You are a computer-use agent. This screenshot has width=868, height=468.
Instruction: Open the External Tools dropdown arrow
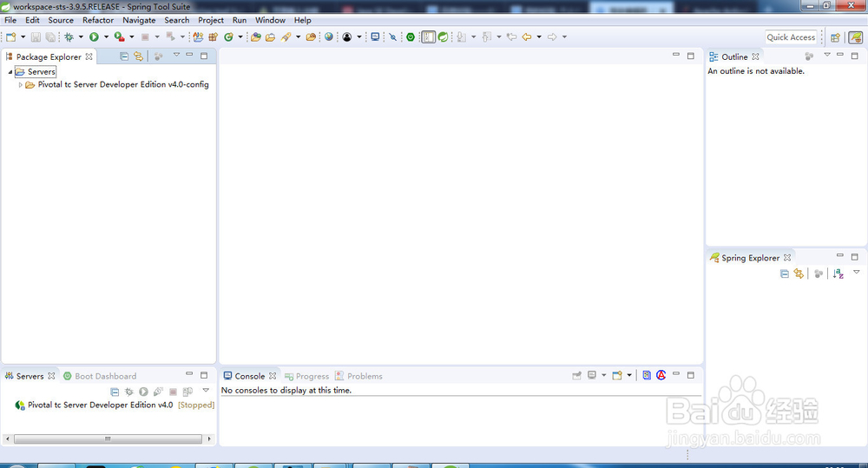tap(132, 37)
